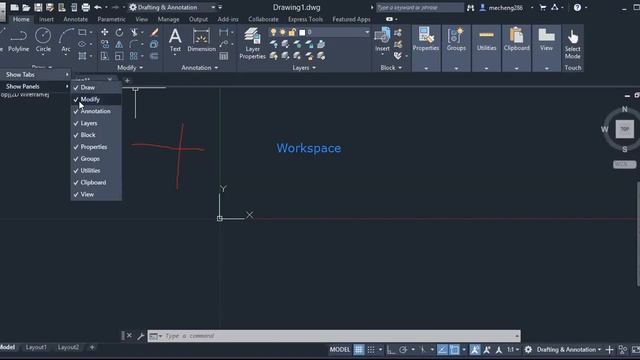Add a new layout with plus button
Viewport: 640px width, 360px height.
pyautogui.click(x=92, y=347)
